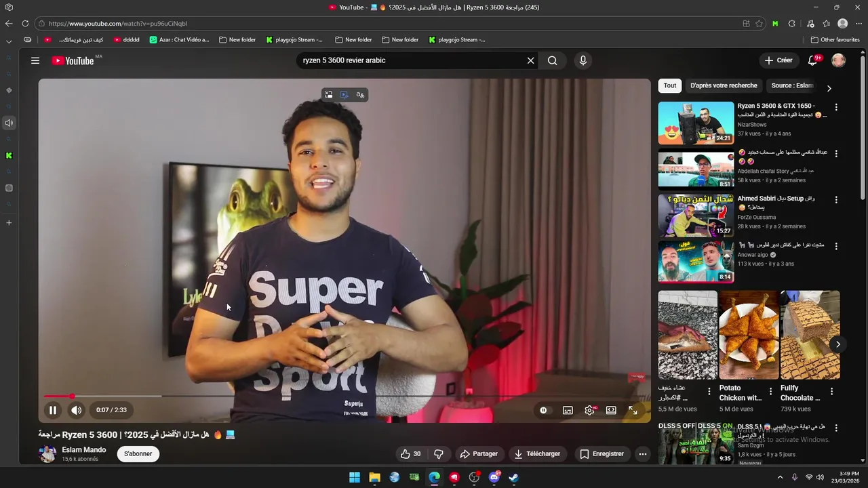
Task: Switch to theater mode in the player
Action: (x=611, y=410)
